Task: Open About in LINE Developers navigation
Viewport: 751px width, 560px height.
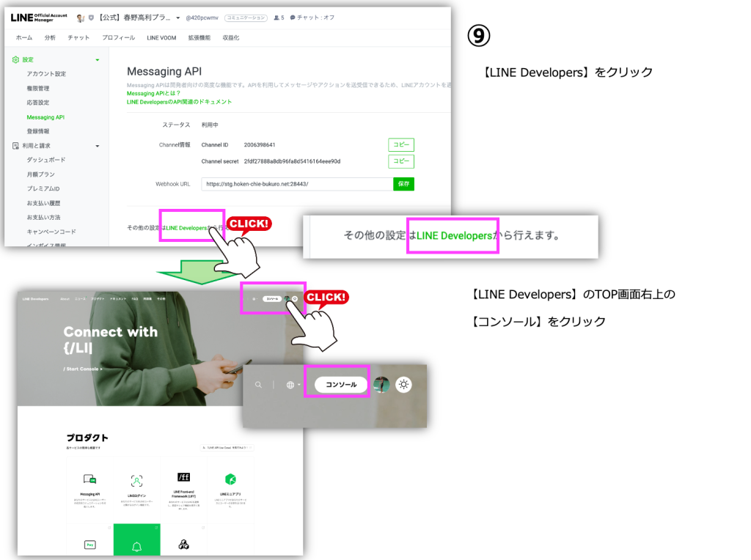Action: click(65, 299)
